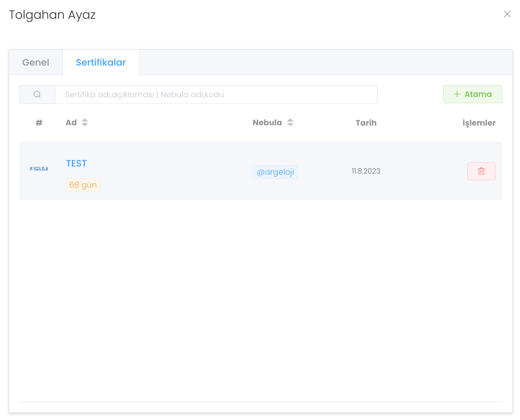Select the 11.8.2023 date cell
Screen dimensions: 520x420
[366, 171]
